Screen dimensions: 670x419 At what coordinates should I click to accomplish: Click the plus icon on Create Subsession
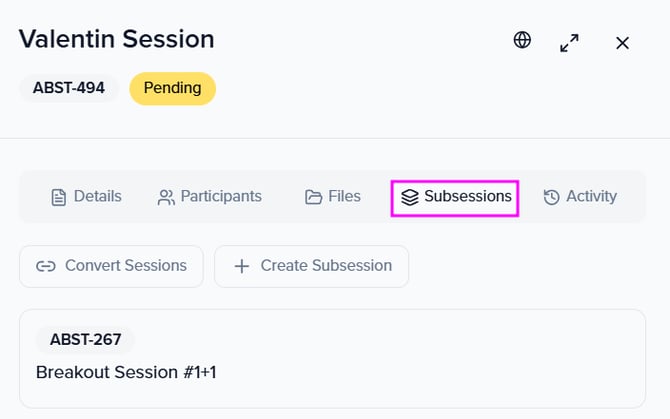241,266
